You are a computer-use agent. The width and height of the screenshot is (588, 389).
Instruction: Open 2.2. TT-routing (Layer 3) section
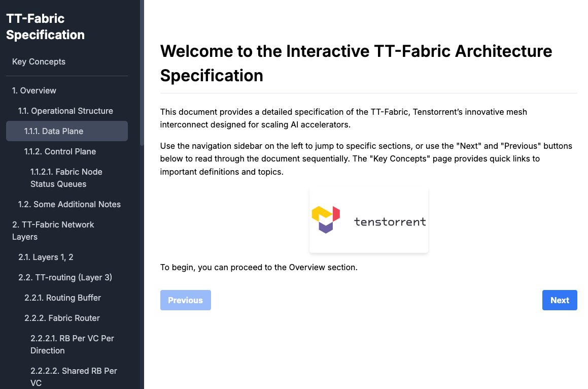coord(67,277)
